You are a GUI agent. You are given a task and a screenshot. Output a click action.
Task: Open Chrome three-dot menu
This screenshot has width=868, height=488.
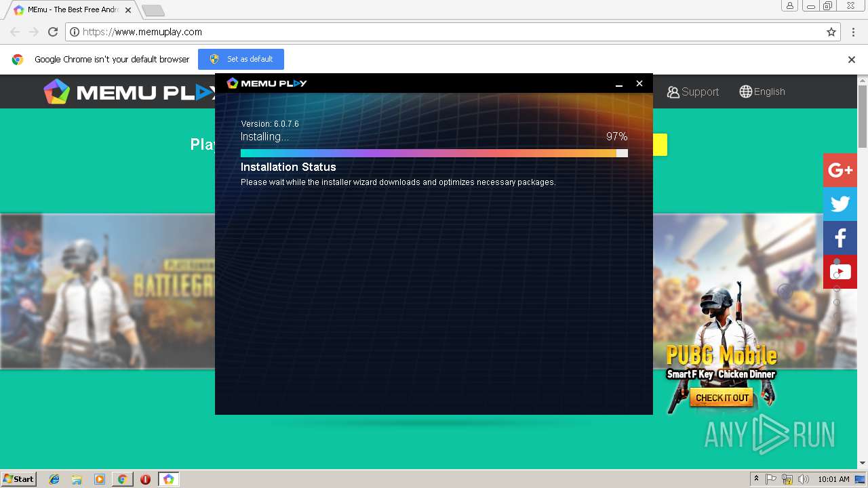click(x=853, y=32)
